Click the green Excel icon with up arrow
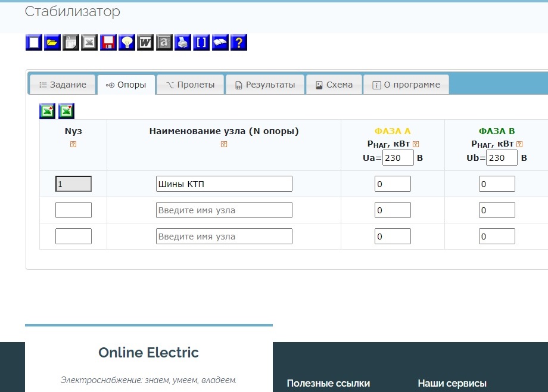 click(47, 111)
